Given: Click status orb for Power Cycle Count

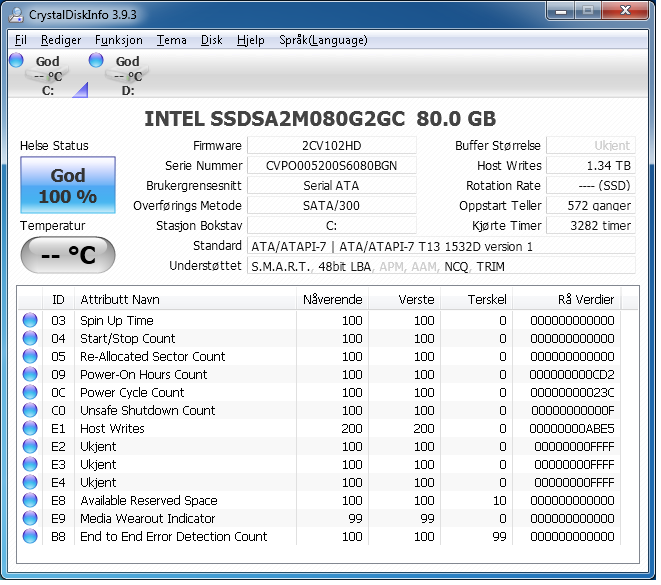Looking at the screenshot, I should [30, 392].
